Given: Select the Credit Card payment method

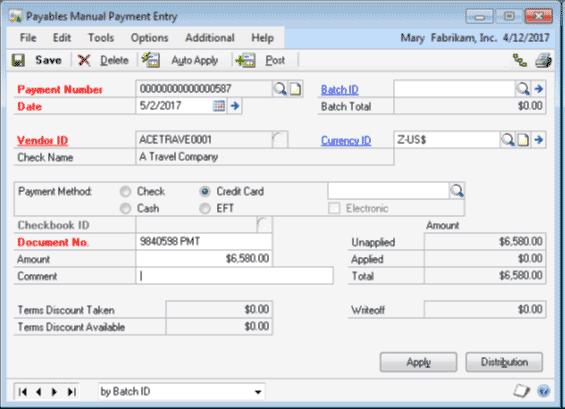Looking at the screenshot, I should [x=205, y=191].
